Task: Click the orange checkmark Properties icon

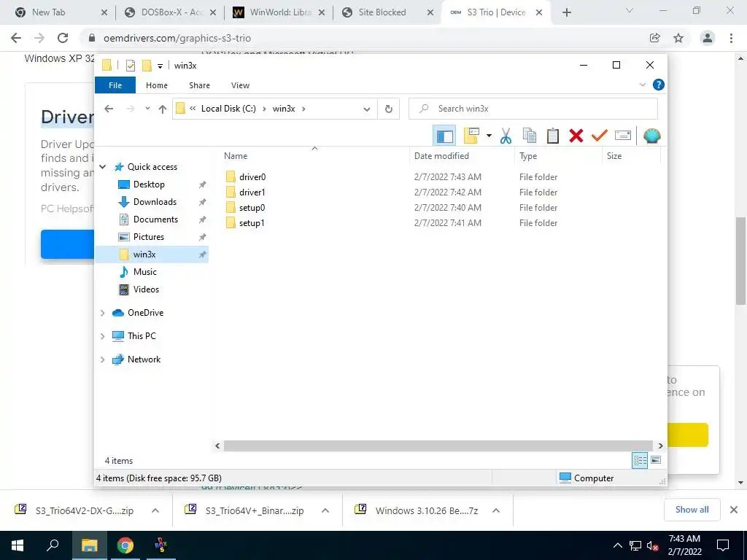Action: (600, 136)
